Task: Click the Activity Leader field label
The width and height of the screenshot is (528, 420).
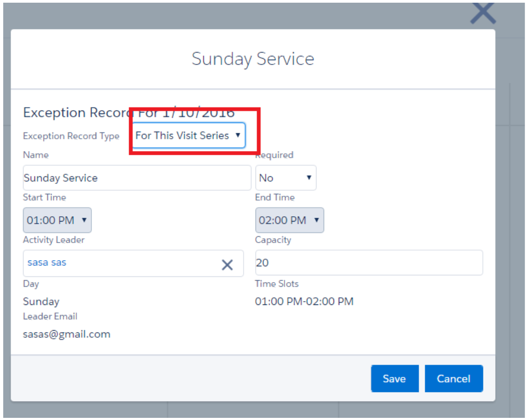Action: click(54, 240)
